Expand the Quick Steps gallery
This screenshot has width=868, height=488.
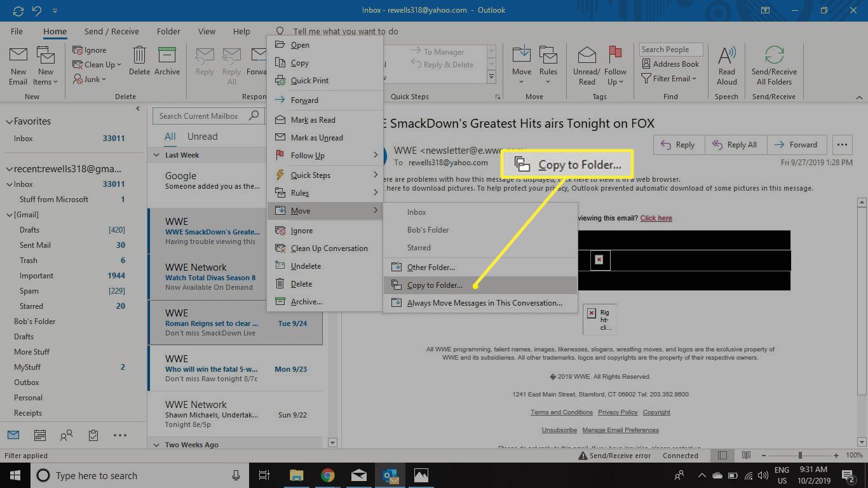(x=491, y=78)
